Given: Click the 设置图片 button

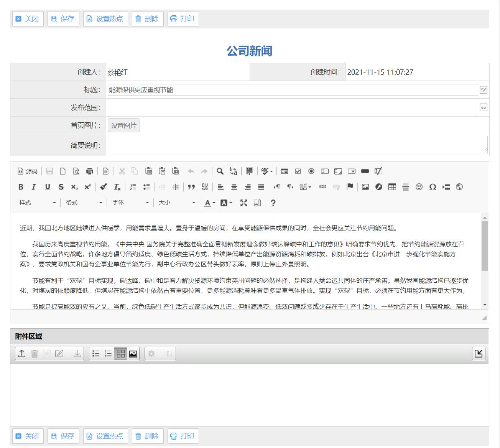Looking at the screenshot, I should pyautogui.click(x=123, y=125).
